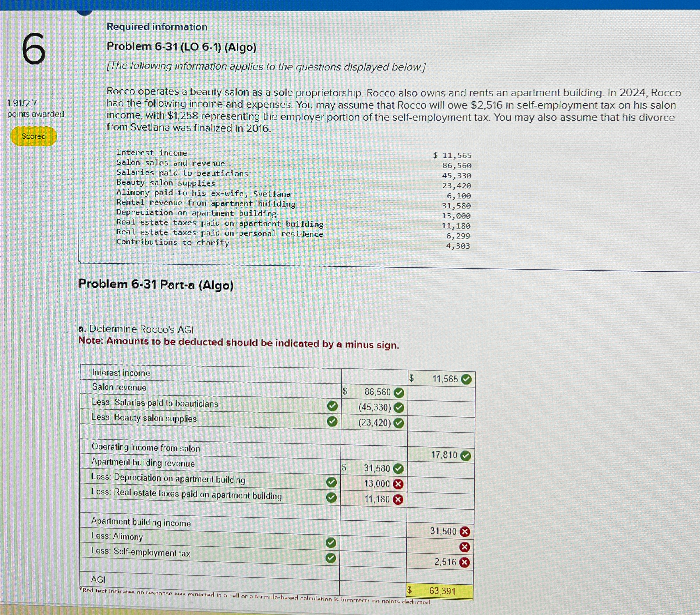700x615 pixels.
Task: Click the red X beside the 13,000 depreciation value
Action: [398, 484]
